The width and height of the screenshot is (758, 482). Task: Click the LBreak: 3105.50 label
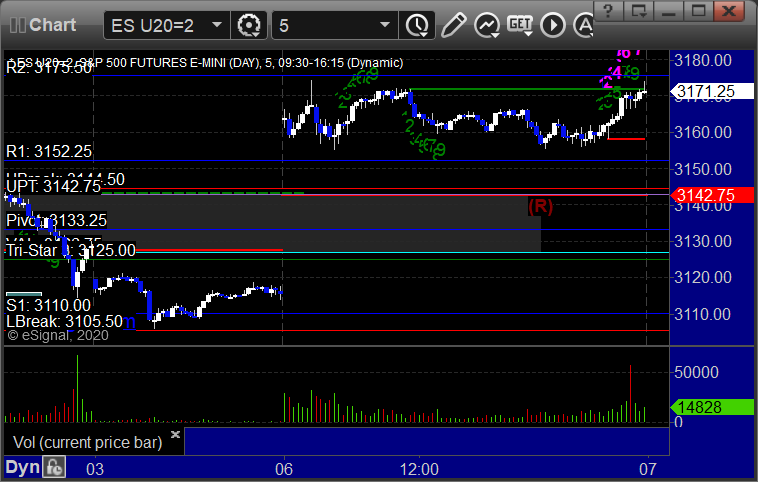(x=64, y=321)
